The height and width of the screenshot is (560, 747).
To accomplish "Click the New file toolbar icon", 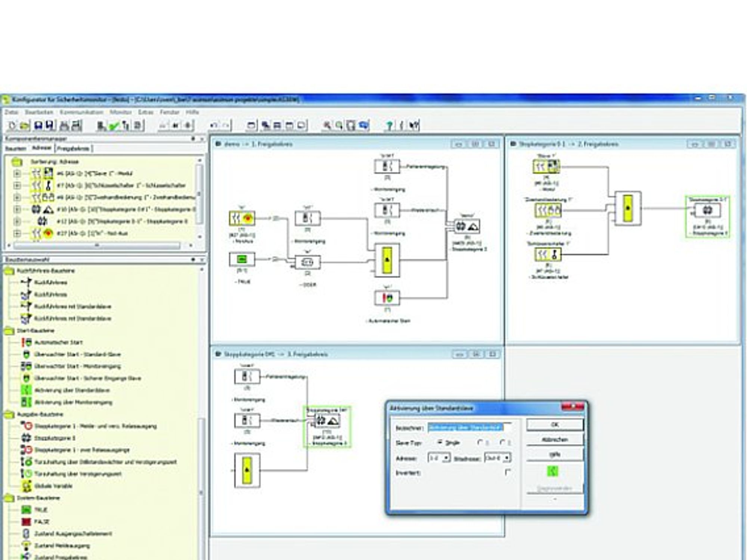I will 12,125.
